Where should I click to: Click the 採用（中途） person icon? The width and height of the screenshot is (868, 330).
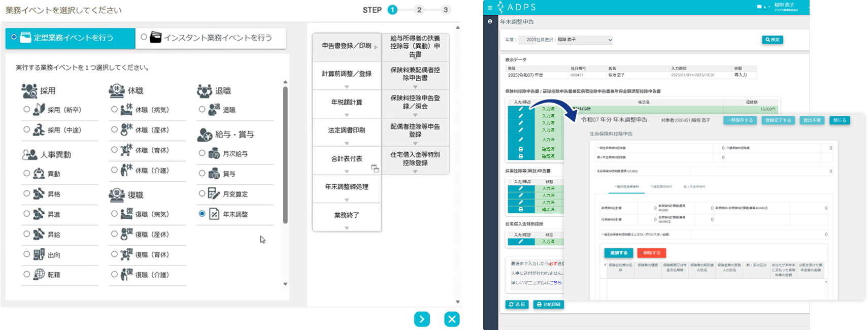click(x=39, y=130)
